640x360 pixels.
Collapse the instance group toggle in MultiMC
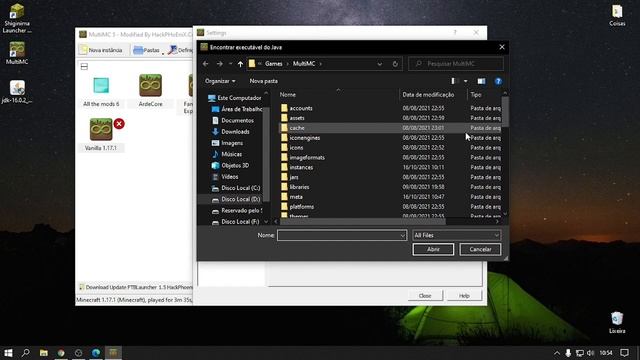point(84,66)
